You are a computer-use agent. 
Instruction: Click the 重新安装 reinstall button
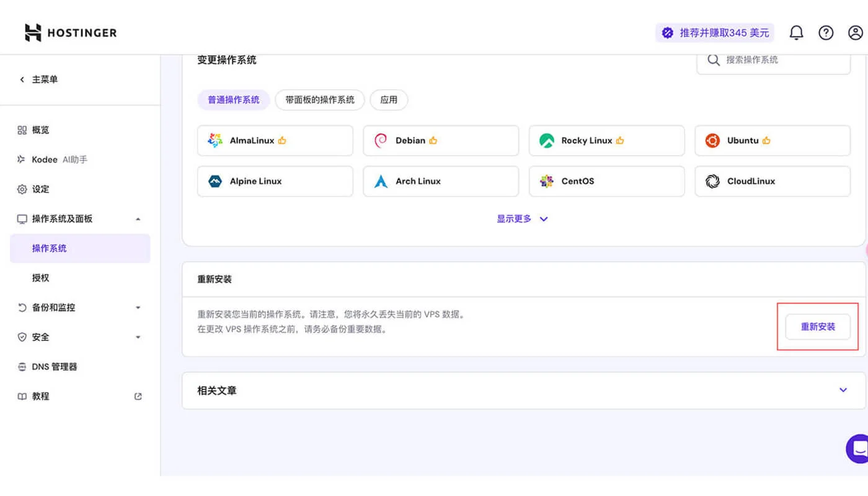pos(818,327)
